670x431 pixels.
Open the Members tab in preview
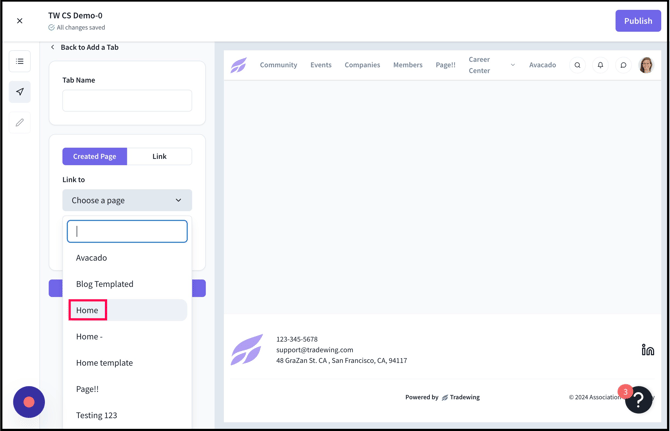408,65
